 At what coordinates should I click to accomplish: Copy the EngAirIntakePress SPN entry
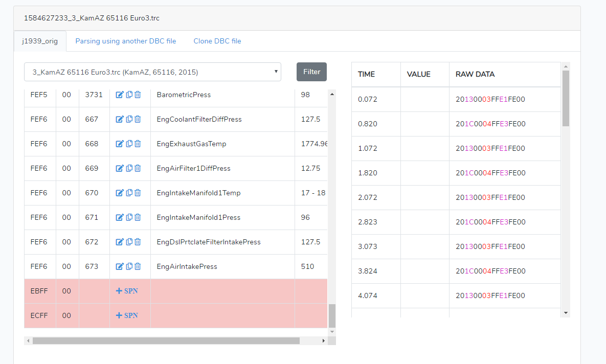(129, 266)
